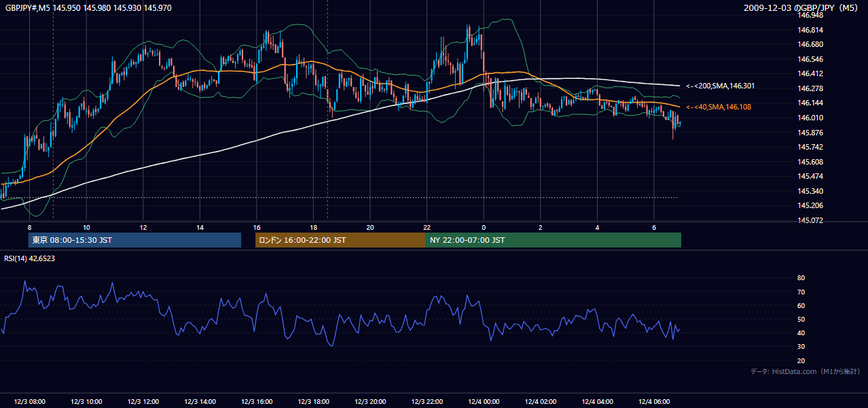
Task: Click the '2009-12-03 のGBP/JPY (M5)' chart title
Action: [802, 7]
